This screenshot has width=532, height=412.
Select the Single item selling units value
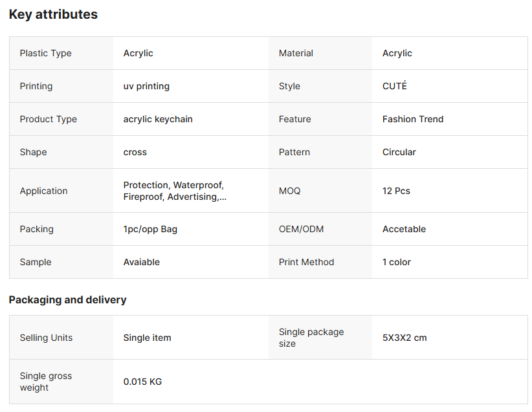(x=147, y=338)
